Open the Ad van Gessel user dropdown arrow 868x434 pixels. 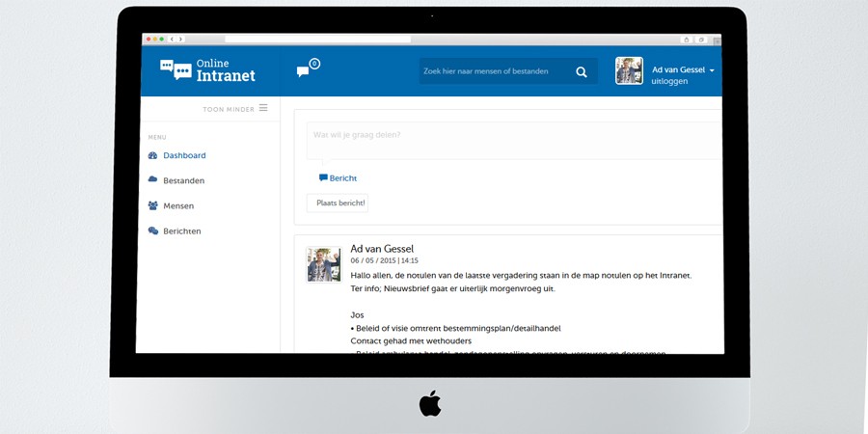pyautogui.click(x=712, y=70)
